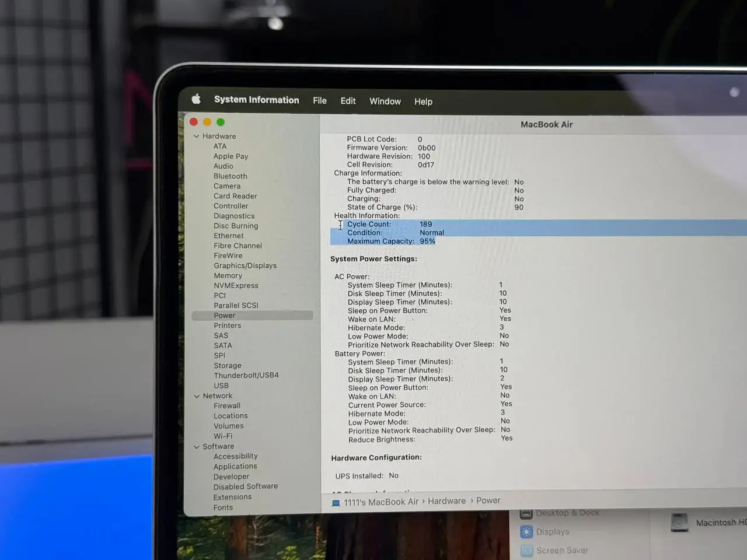Select Apple Pay in the sidebar

click(x=231, y=156)
